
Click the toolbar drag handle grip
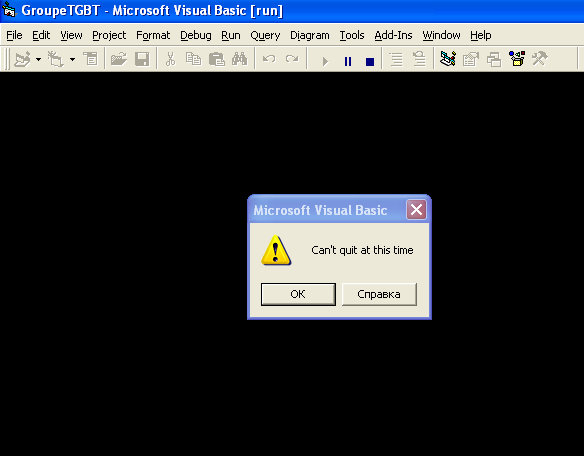tap(6, 59)
